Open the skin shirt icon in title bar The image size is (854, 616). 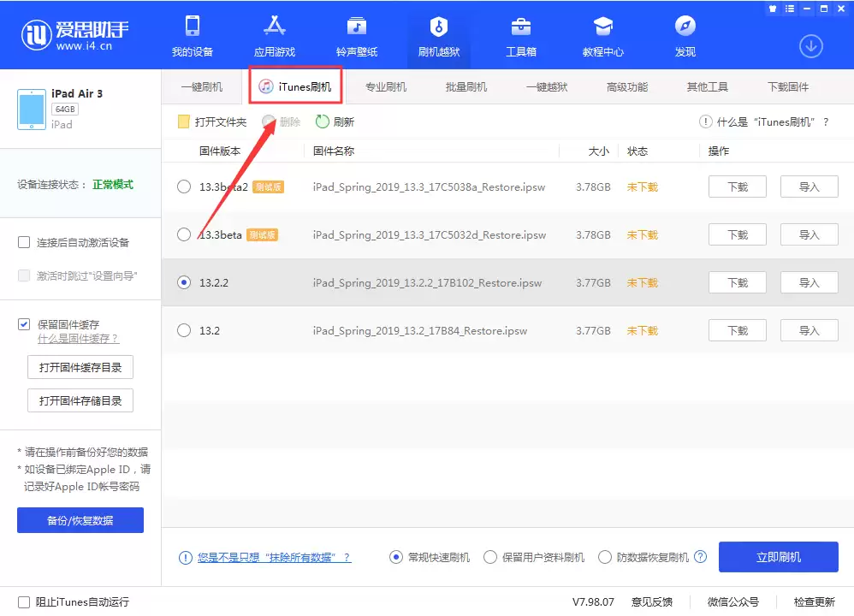click(x=773, y=9)
